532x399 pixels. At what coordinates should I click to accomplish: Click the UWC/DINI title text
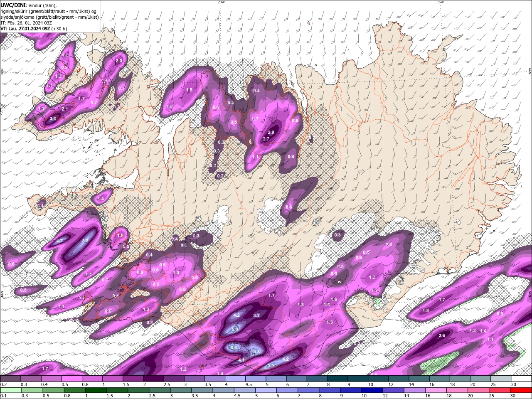coord(12,5)
